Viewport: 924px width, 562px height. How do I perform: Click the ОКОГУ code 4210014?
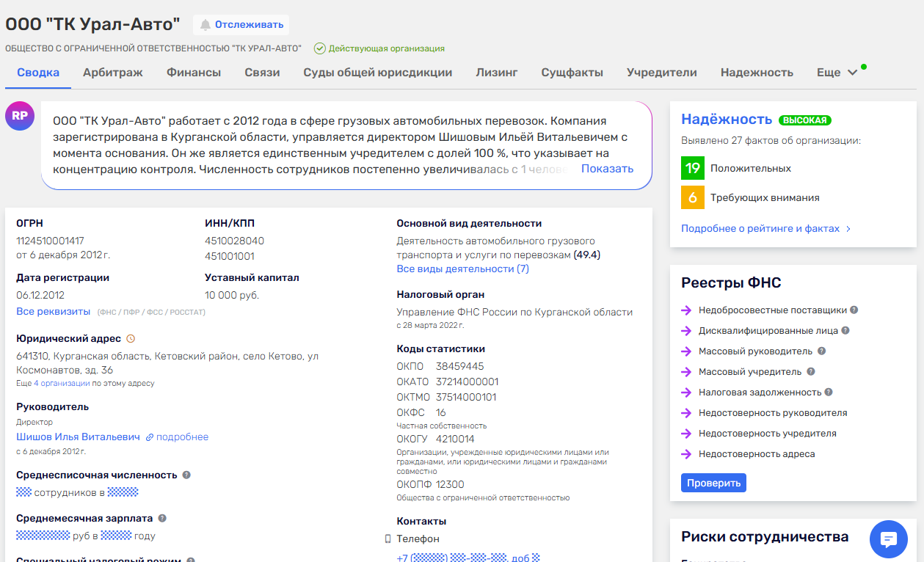(x=455, y=439)
